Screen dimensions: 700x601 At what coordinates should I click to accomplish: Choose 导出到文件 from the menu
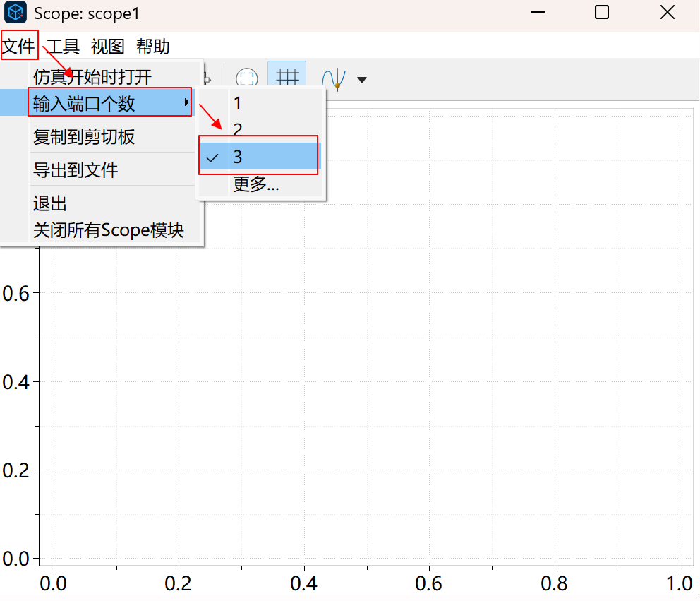pyautogui.click(x=76, y=170)
